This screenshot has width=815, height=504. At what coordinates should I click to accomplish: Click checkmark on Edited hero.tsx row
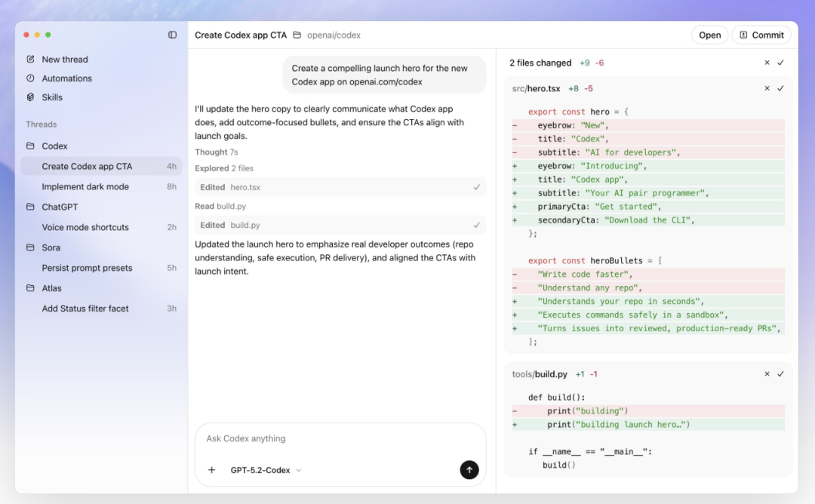click(x=477, y=187)
